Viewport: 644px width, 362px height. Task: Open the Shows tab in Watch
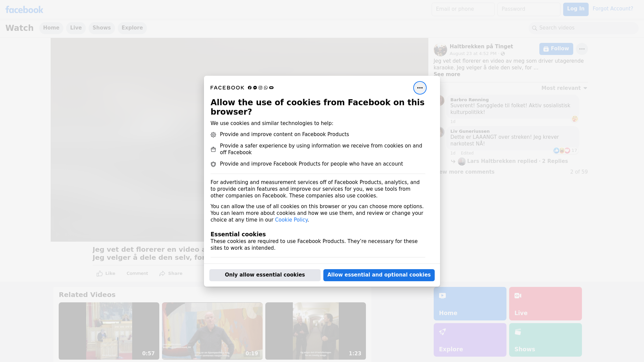click(x=102, y=28)
